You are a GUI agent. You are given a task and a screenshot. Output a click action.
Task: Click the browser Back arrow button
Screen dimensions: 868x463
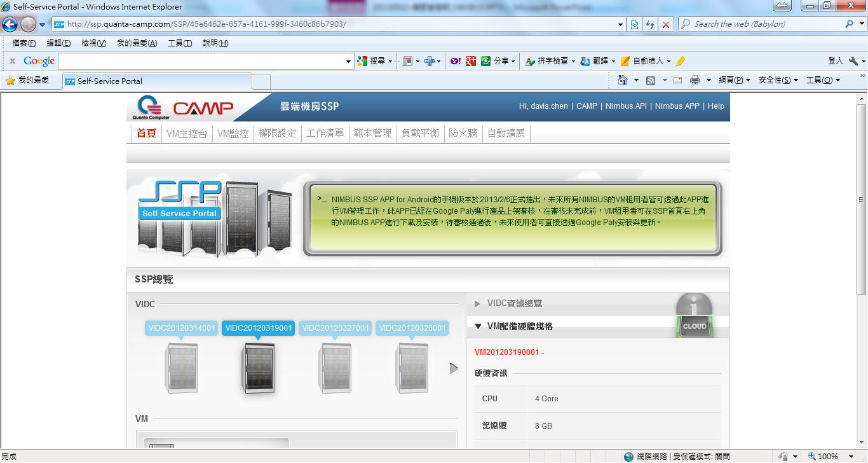click(10, 24)
